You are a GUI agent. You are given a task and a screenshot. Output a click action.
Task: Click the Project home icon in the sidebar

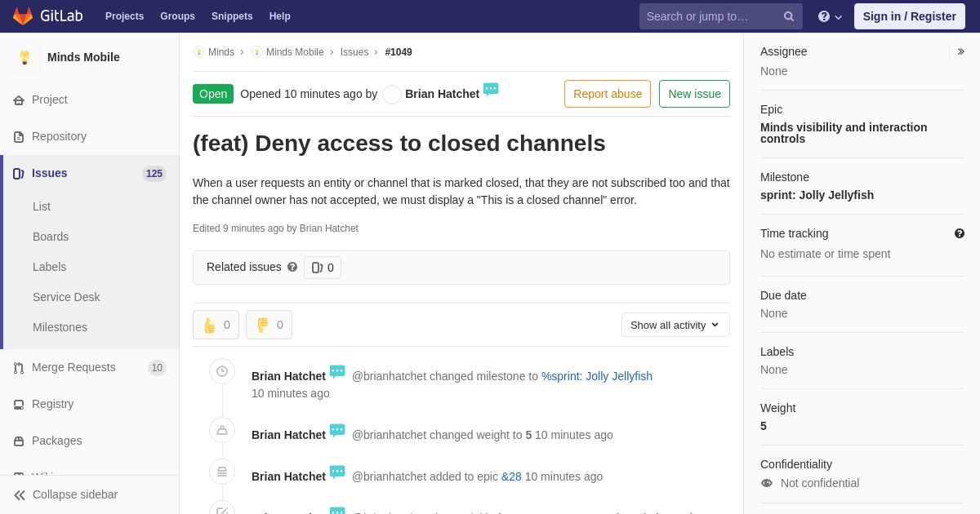coord(19,100)
